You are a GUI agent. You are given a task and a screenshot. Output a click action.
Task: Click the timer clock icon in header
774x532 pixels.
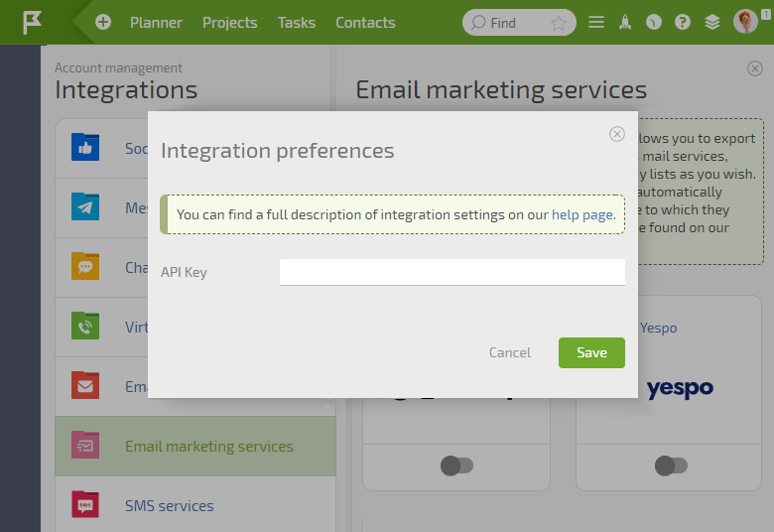click(654, 22)
